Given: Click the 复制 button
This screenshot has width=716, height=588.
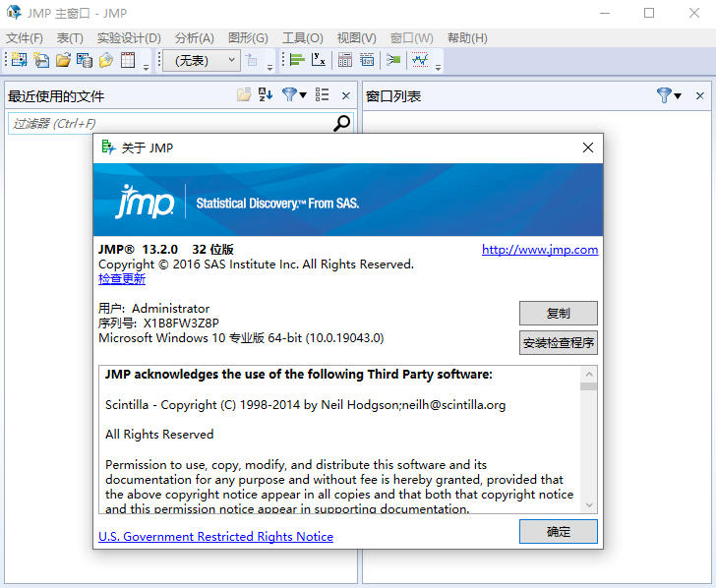Looking at the screenshot, I should (558, 314).
